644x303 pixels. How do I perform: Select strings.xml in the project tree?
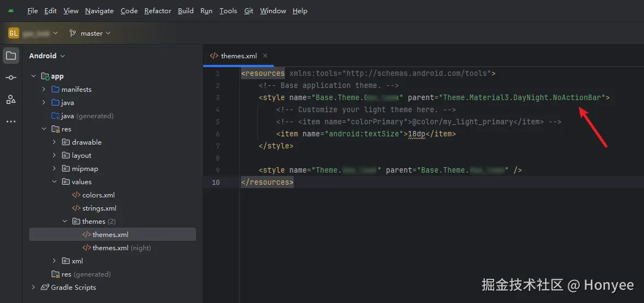(x=99, y=208)
